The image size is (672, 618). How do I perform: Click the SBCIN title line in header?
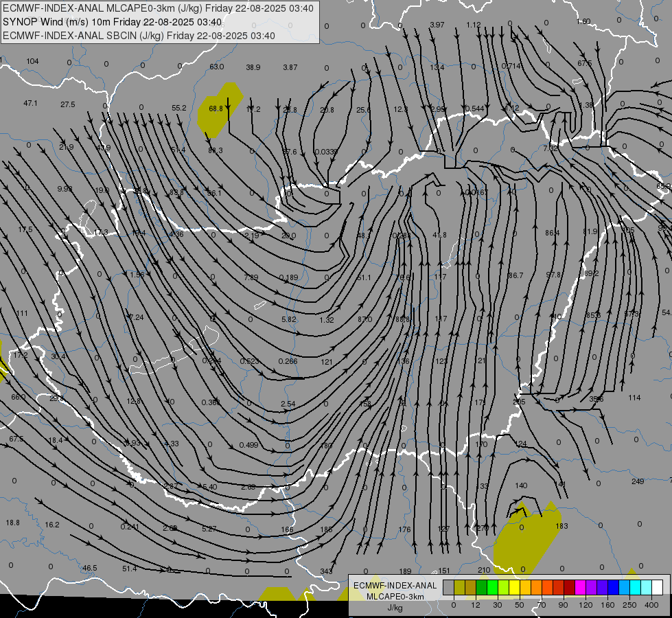(x=139, y=36)
